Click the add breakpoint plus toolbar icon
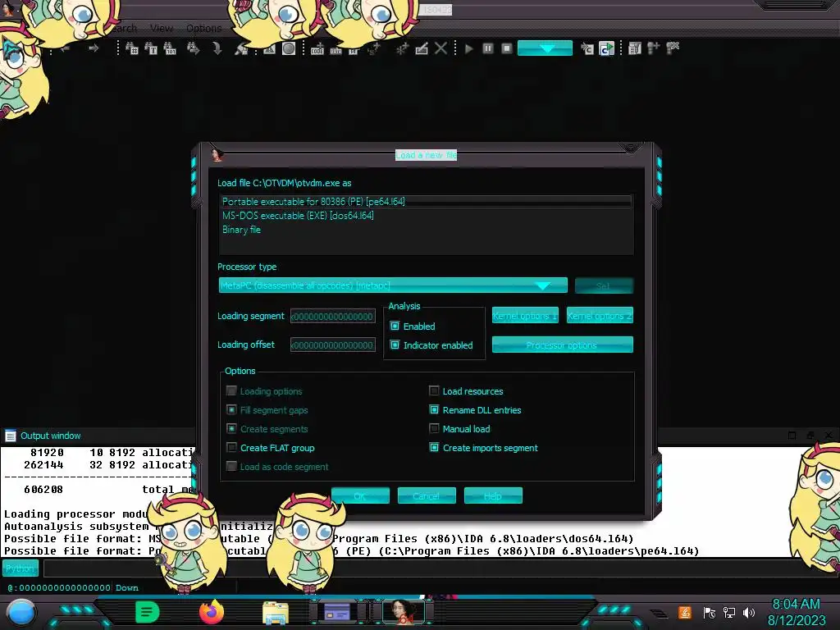840x630 pixels. [x=654, y=48]
